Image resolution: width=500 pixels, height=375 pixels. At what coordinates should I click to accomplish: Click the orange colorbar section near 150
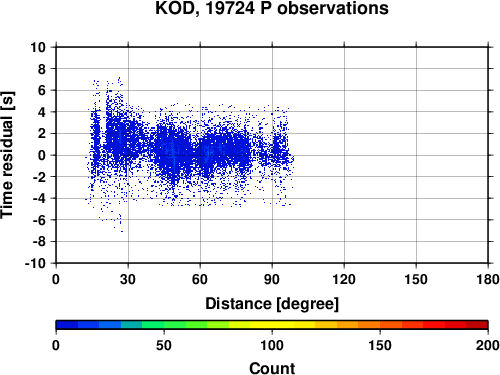380,325
